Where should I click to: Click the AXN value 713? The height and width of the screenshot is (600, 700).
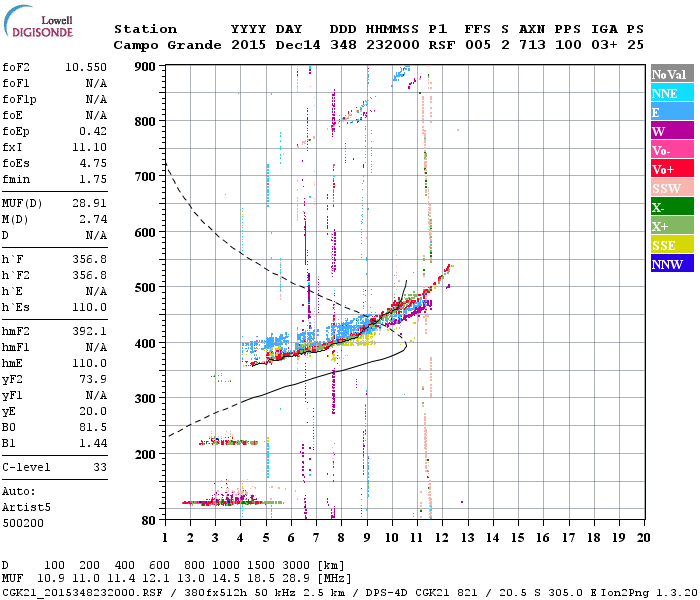(x=532, y=45)
